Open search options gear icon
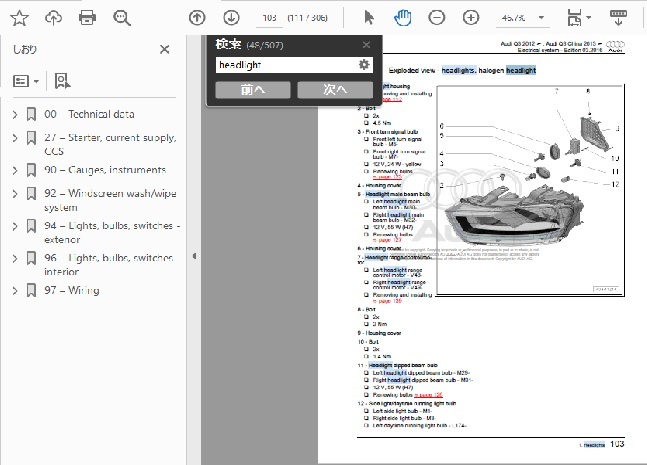 [364, 65]
